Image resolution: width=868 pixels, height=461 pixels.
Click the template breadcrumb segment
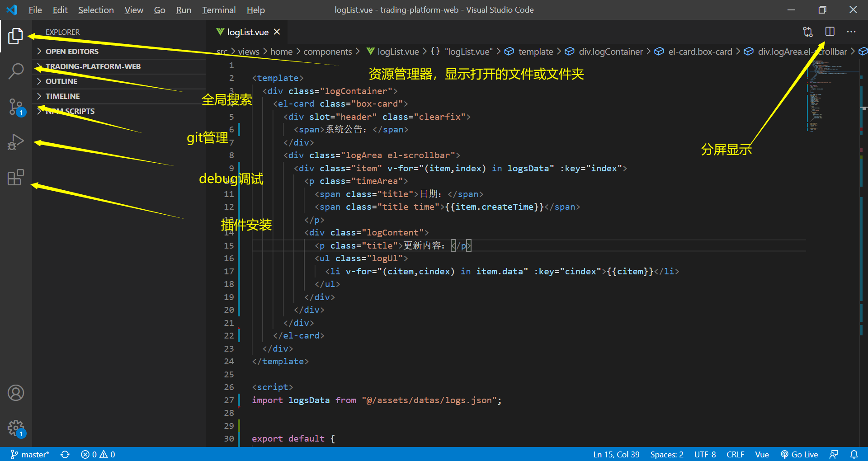tap(536, 52)
